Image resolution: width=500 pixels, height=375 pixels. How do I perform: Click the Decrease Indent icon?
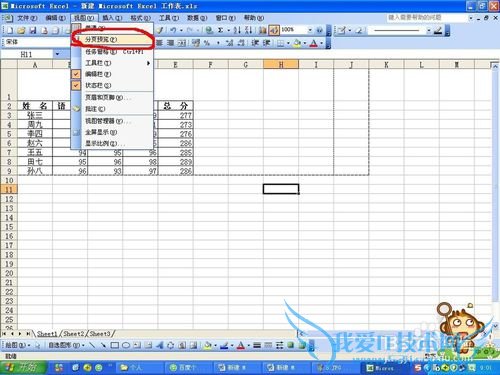255,43
